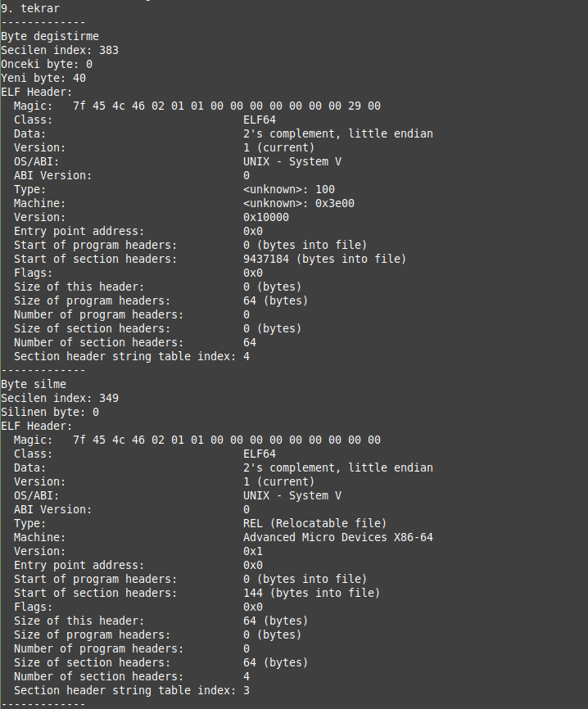This screenshot has height=709, width=588.
Task: Click the "Number of section headers: 4" line
Action: tap(132, 676)
